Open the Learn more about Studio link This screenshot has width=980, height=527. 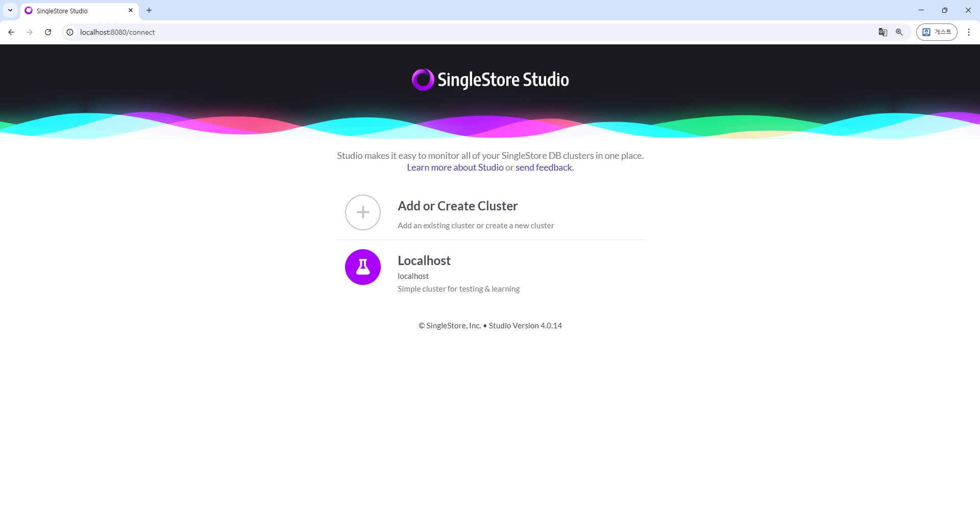click(455, 167)
